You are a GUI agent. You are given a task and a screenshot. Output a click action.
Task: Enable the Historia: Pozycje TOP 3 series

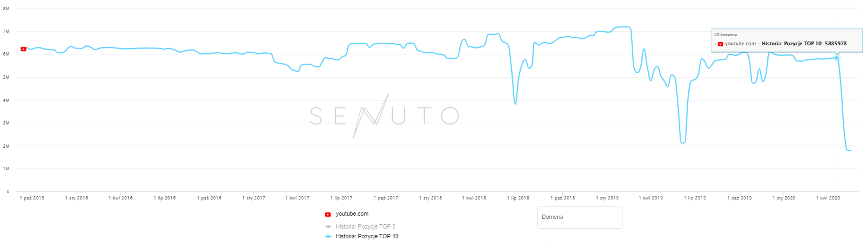(x=365, y=226)
